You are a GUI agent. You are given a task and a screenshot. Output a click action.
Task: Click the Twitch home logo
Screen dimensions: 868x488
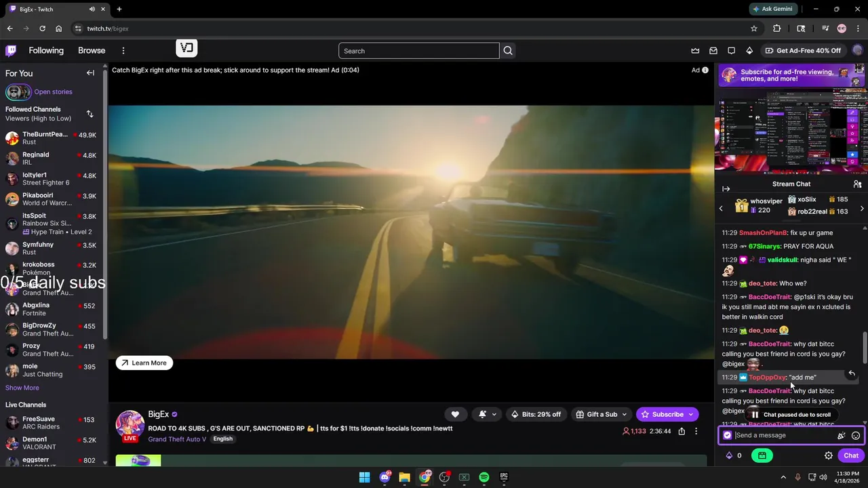11,50
